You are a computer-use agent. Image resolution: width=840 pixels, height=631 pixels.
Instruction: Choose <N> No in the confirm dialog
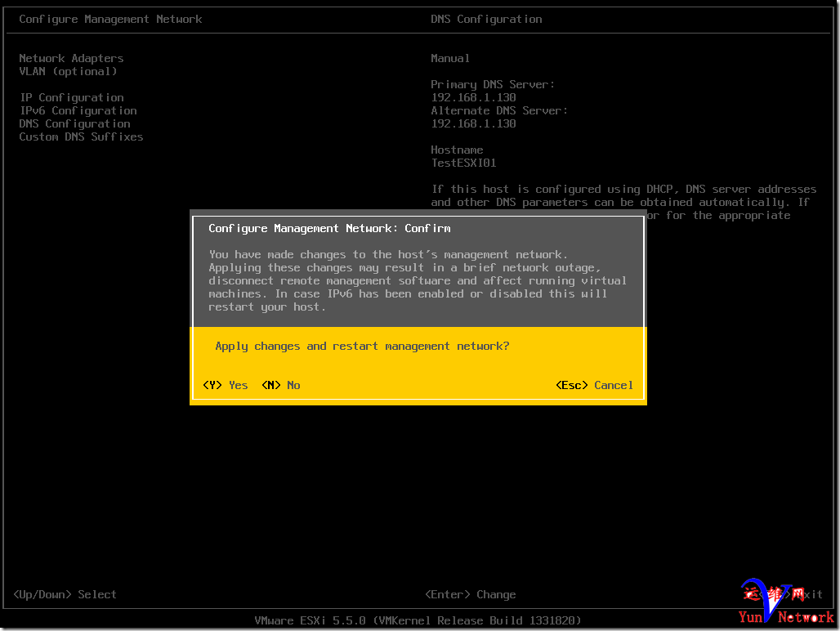click(281, 385)
